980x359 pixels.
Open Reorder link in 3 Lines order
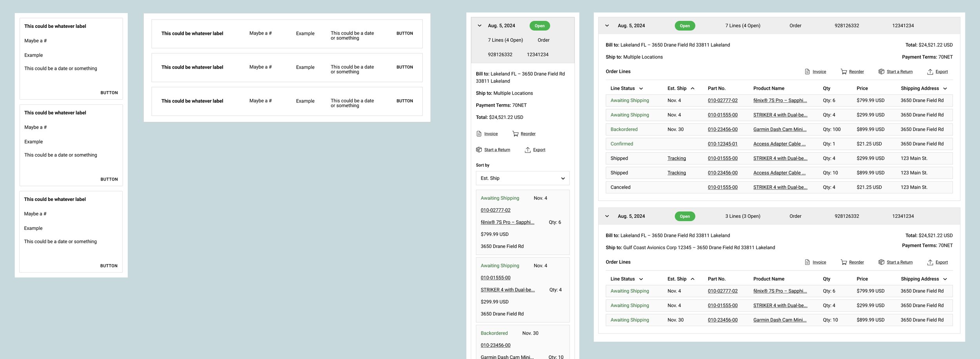point(857,262)
